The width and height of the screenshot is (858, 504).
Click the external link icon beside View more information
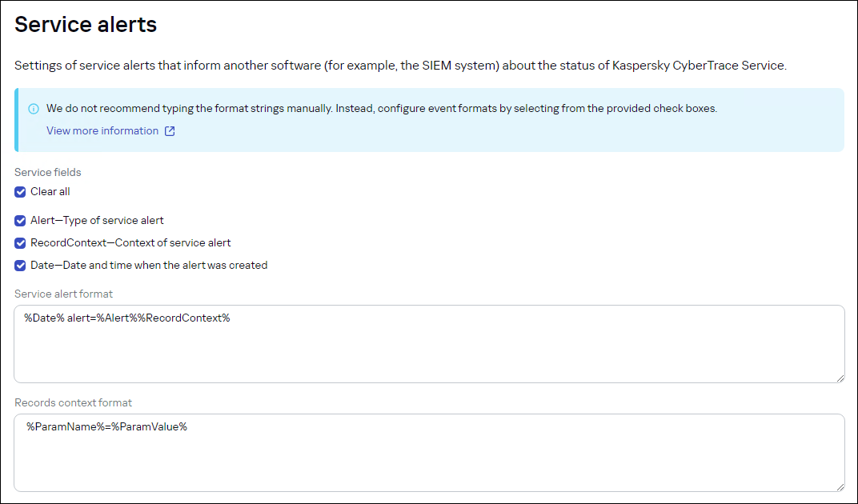tap(168, 130)
